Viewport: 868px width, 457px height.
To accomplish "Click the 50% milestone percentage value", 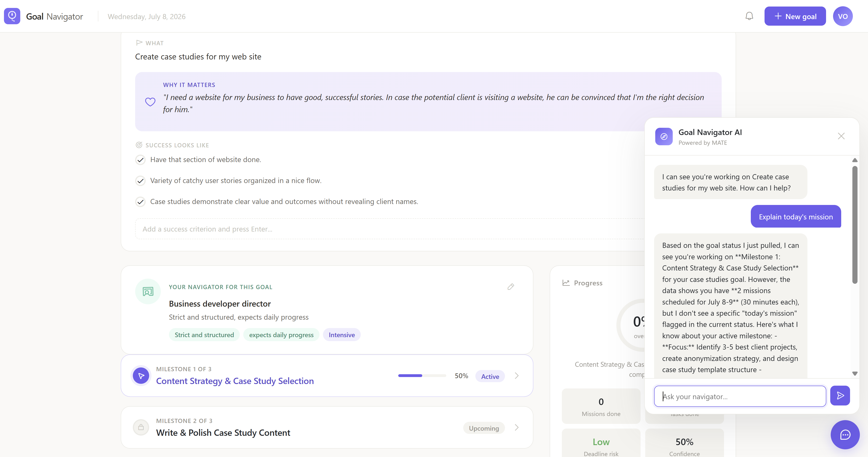I will [x=461, y=376].
